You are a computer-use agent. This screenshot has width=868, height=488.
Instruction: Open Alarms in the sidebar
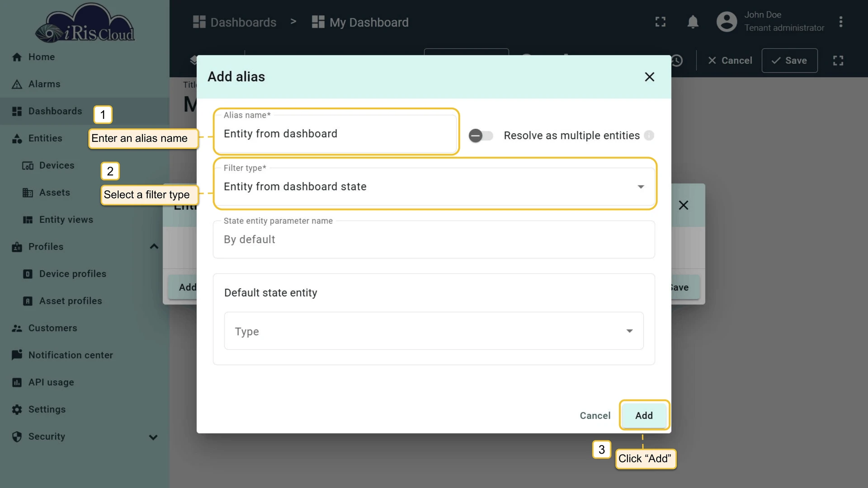pos(85,84)
